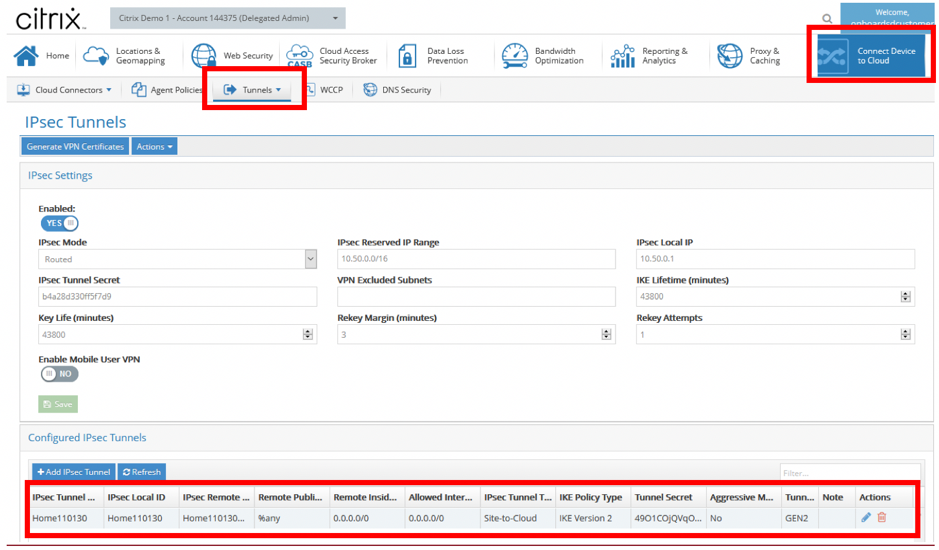Open the Web Security menu
Image resolution: width=939 pixels, height=550 pixels.
[x=232, y=56]
